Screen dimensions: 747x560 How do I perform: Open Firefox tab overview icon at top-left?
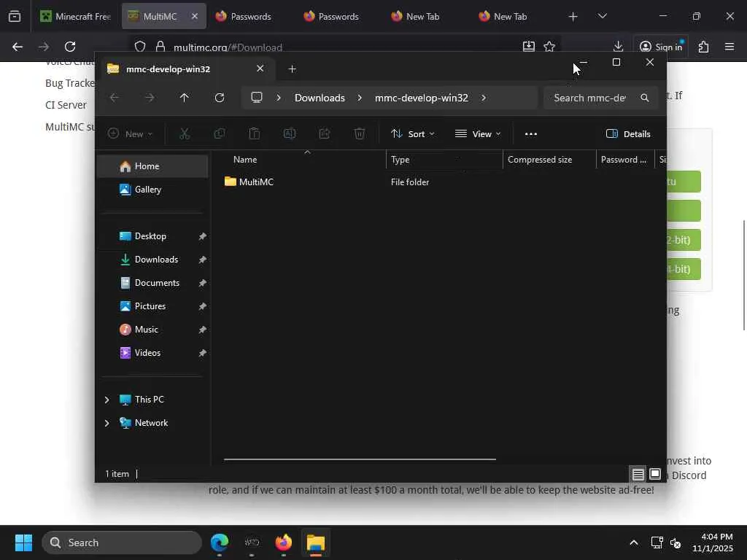tap(15, 17)
